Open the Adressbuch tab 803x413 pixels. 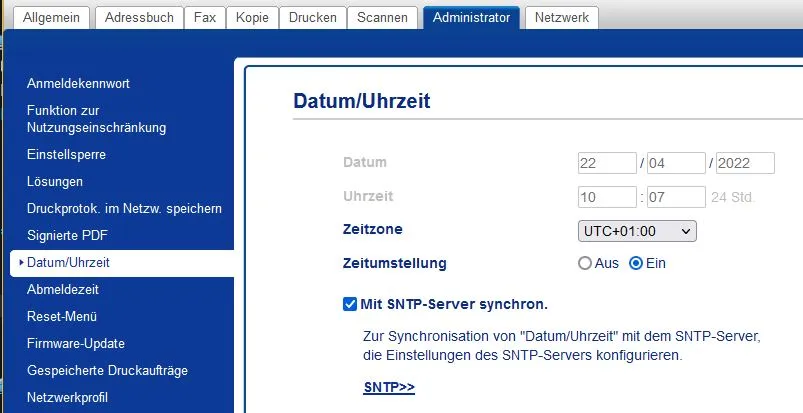[x=139, y=18]
